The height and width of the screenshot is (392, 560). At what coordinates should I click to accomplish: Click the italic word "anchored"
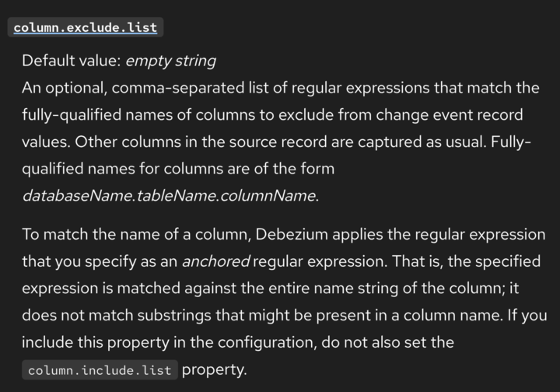coord(214,262)
